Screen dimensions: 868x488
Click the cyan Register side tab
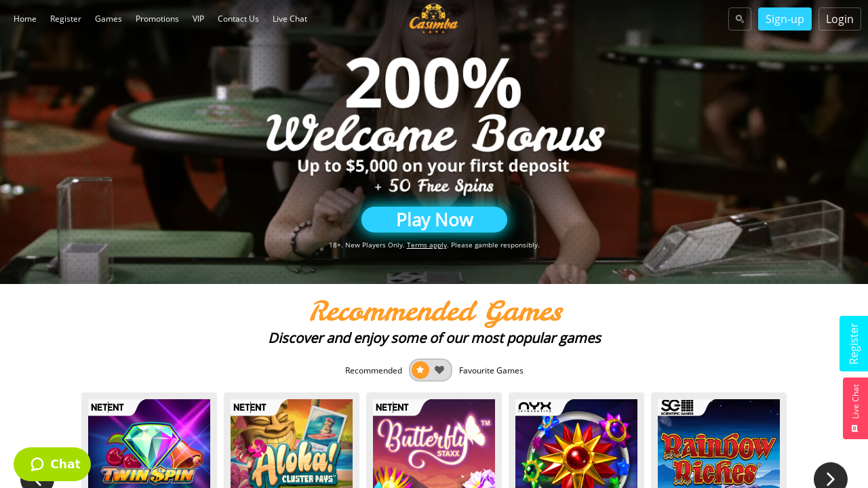pyautogui.click(x=854, y=344)
